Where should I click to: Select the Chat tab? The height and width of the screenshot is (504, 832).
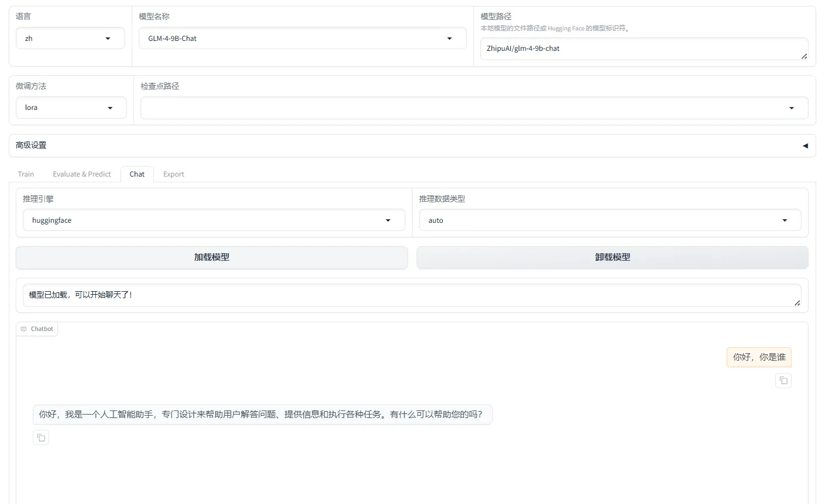coord(137,174)
